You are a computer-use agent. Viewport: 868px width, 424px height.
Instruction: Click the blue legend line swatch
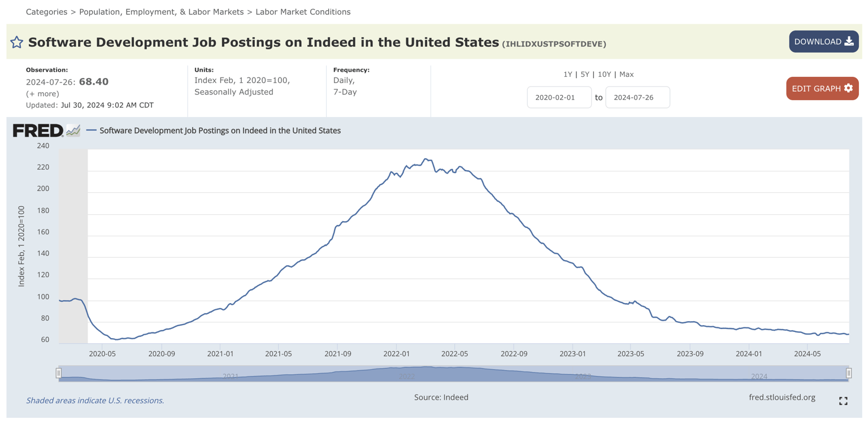point(91,131)
